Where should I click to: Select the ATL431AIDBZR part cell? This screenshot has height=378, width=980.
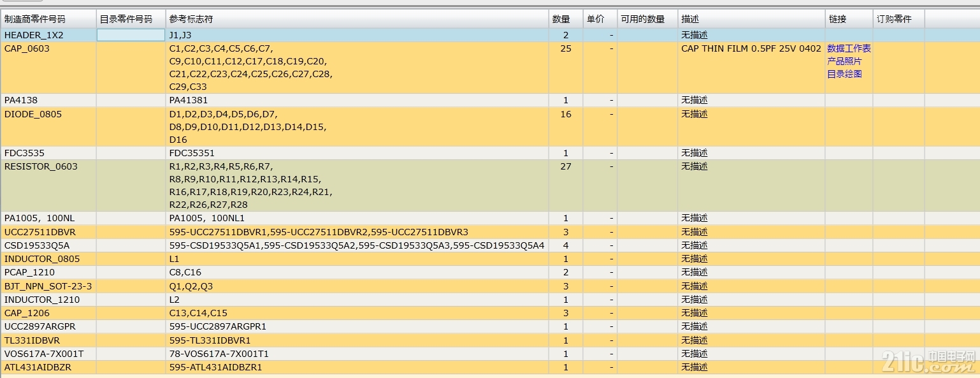tap(48, 367)
